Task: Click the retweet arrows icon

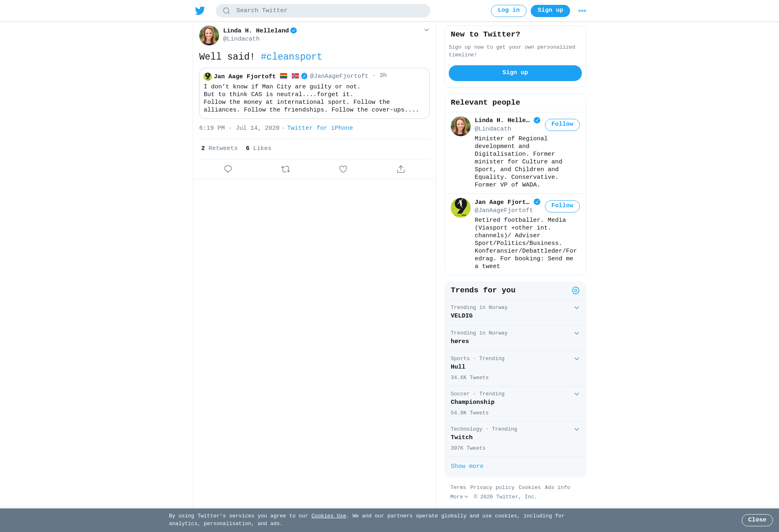Action: coord(286,169)
